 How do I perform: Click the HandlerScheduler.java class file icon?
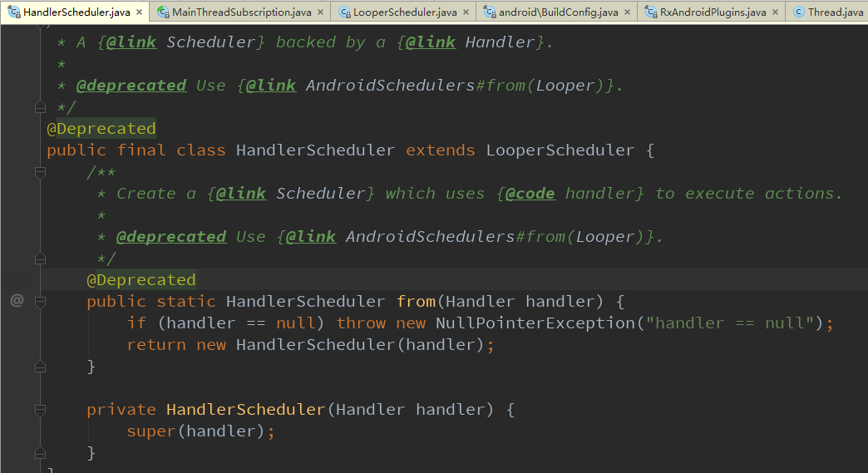pos(14,12)
